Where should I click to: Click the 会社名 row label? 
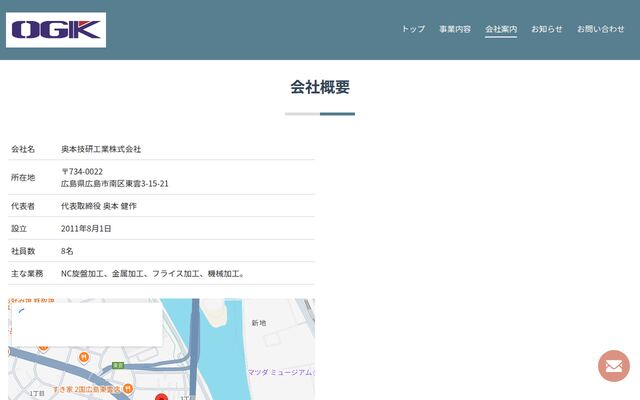(x=23, y=149)
